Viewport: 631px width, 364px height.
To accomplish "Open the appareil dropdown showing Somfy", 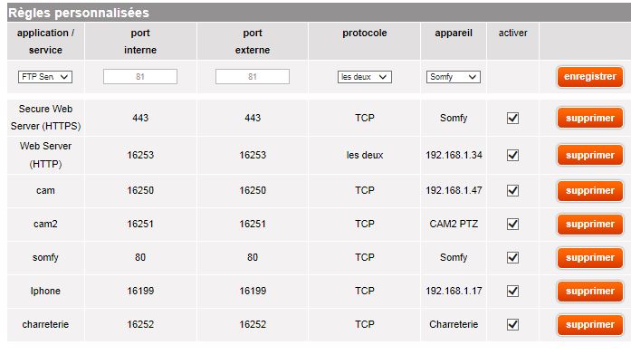I will point(453,77).
